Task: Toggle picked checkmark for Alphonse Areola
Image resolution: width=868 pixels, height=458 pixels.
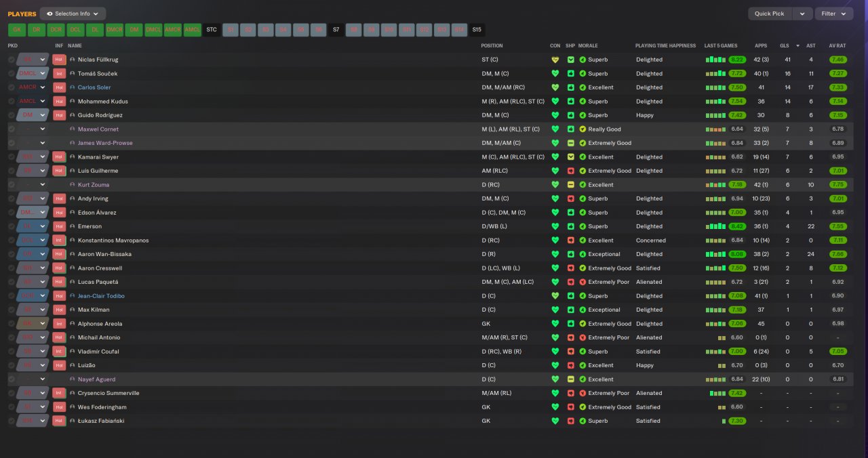Action: pyautogui.click(x=12, y=324)
